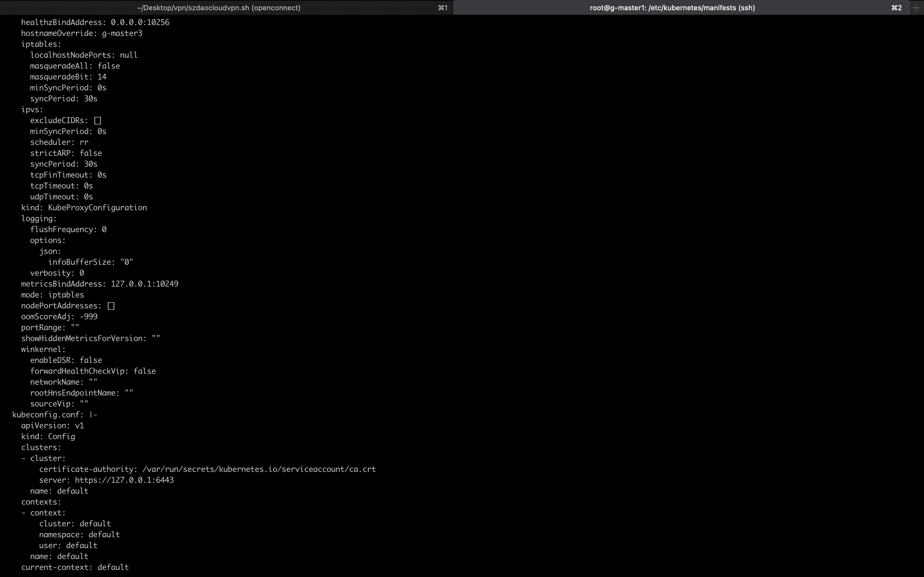924x577 pixels.
Task: Click the current-context default line
Action: point(75,567)
